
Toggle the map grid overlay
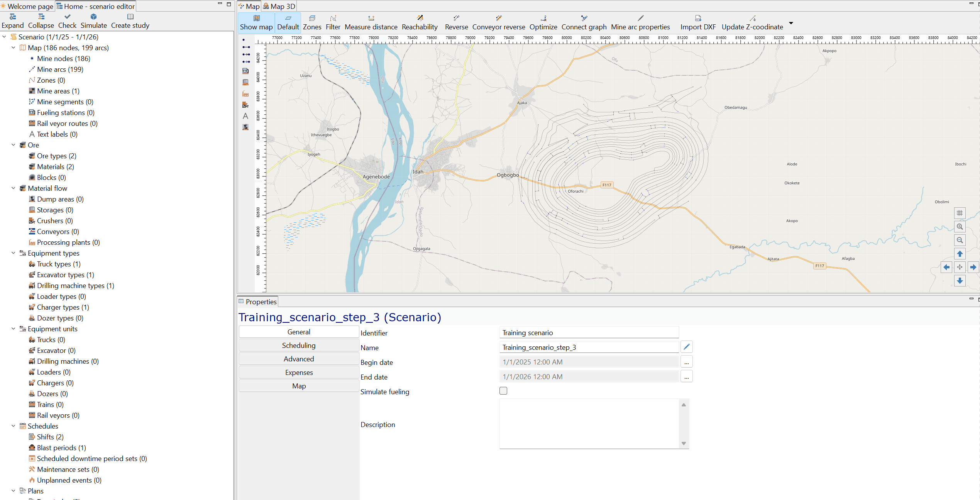960,213
